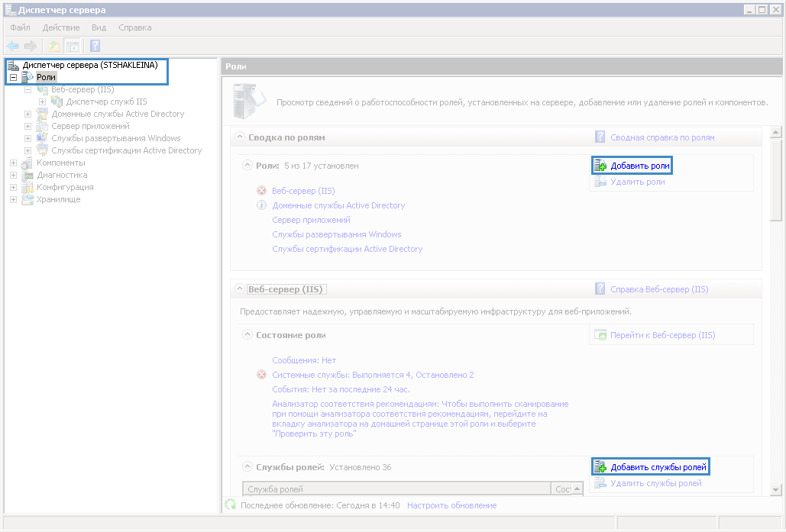Click the Служба ролей column header
This screenshot has width=786, height=532.
[x=396, y=489]
